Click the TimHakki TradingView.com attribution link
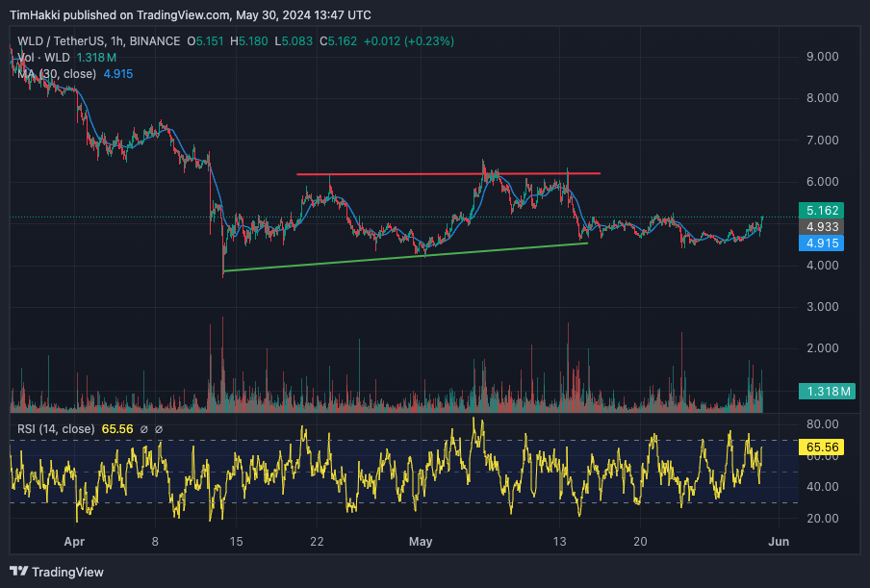Image resolution: width=870 pixels, height=588 pixels. [x=115, y=14]
